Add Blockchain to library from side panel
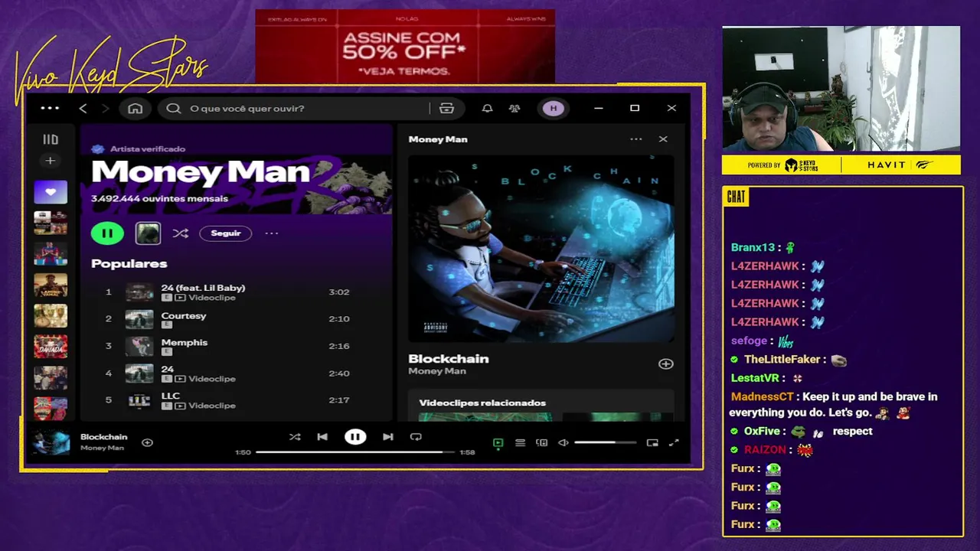Screen dimensions: 980x551 pyautogui.click(x=666, y=364)
